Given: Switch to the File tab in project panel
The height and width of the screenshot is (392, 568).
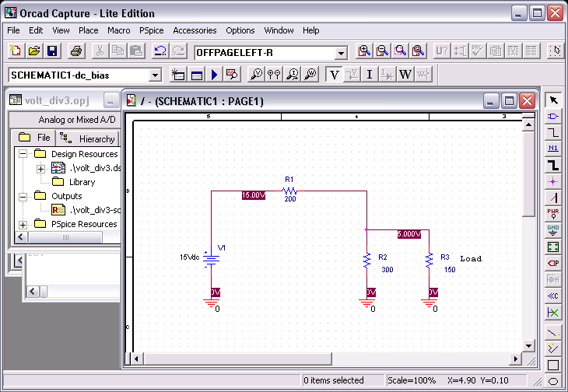Looking at the screenshot, I should [x=34, y=138].
